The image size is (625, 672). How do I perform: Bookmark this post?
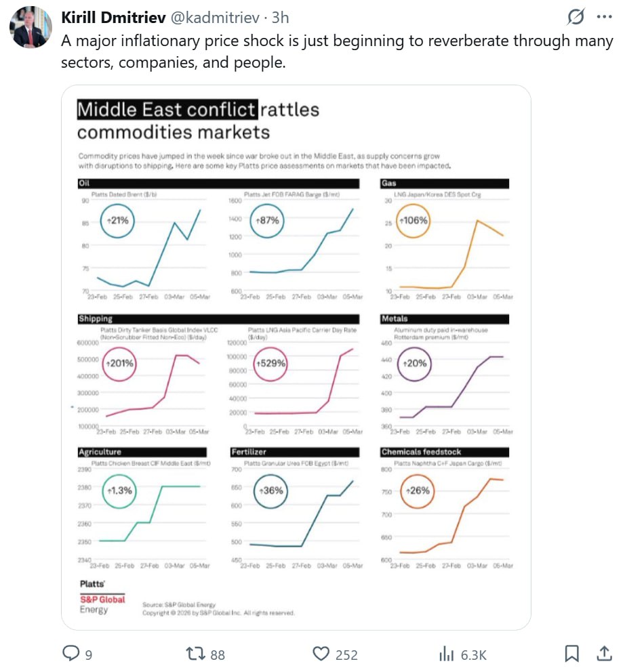(x=572, y=653)
